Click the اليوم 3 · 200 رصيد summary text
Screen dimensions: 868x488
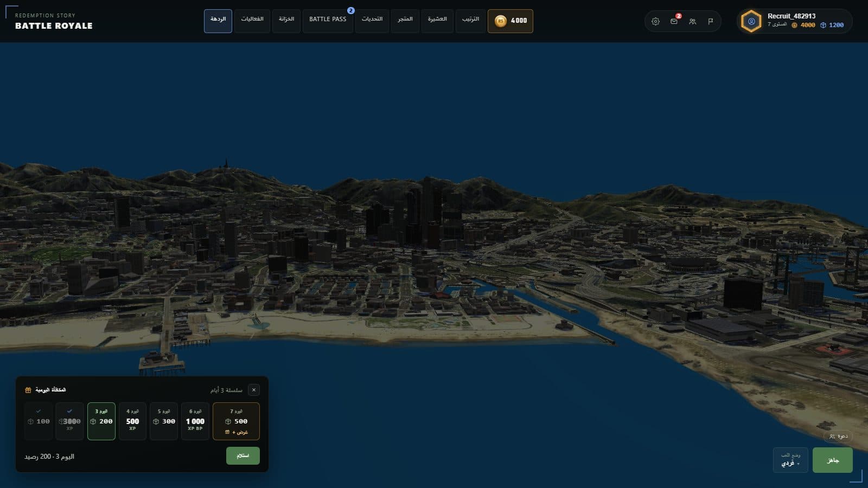(49, 457)
